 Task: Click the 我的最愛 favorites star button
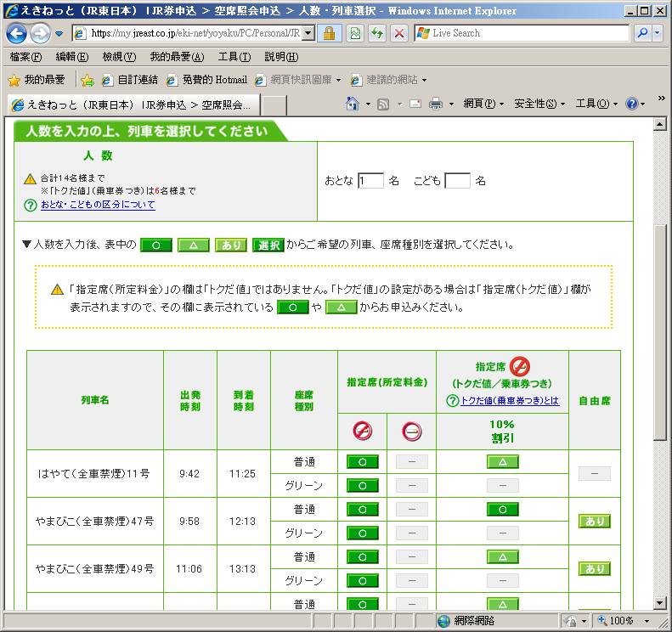(x=37, y=80)
